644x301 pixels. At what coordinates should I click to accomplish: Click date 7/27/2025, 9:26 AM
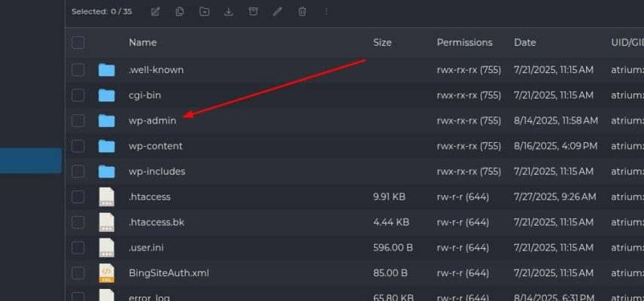555,196
